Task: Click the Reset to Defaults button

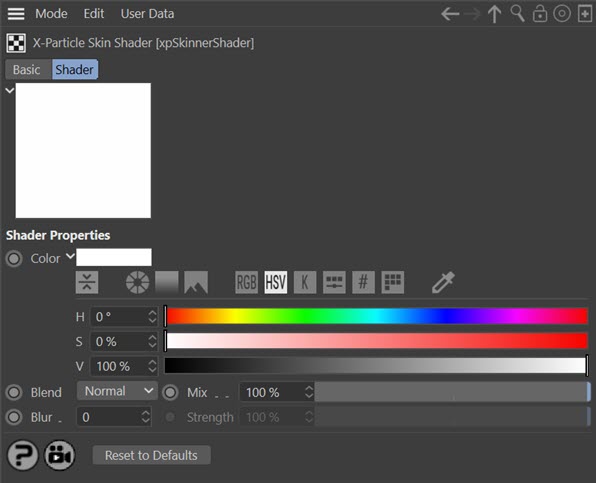Action: tap(151, 455)
